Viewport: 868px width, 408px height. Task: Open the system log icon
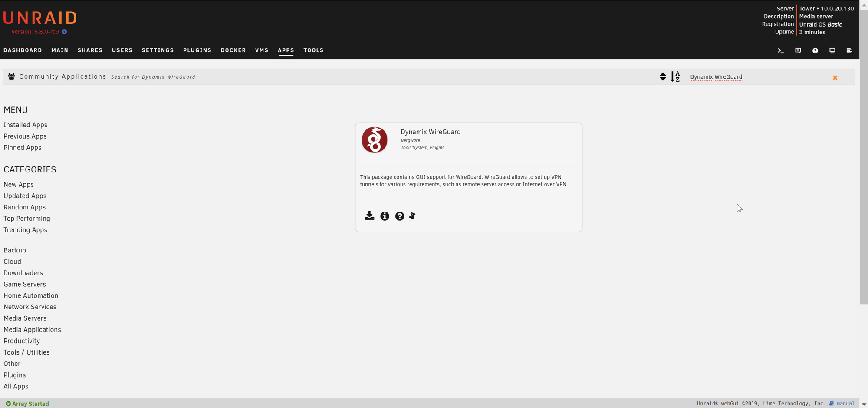click(x=849, y=50)
